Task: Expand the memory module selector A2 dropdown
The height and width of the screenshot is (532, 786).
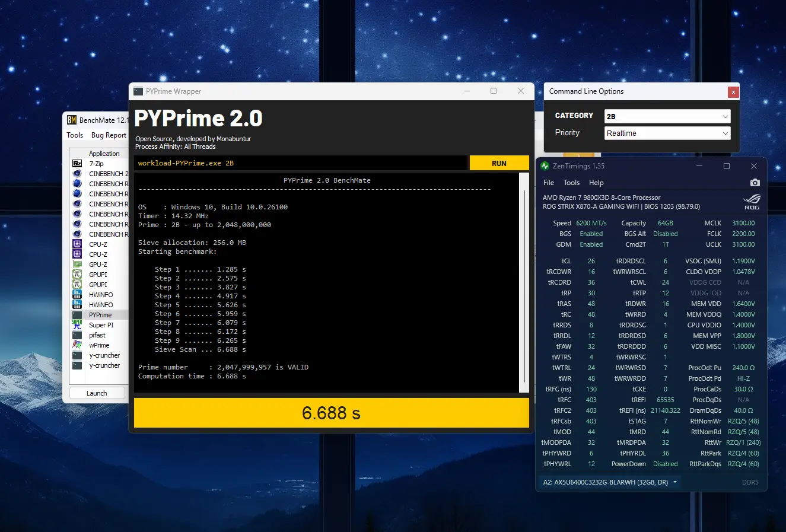Action: tap(610, 482)
